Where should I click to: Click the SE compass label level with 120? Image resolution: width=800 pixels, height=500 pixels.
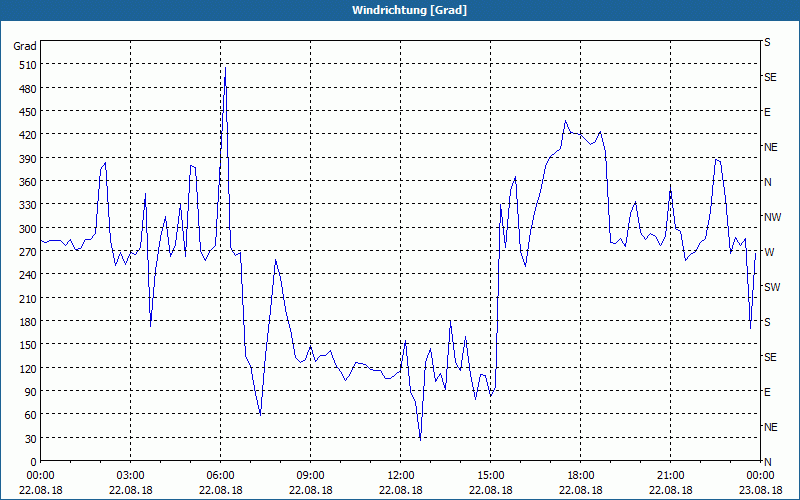[x=770, y=357]
